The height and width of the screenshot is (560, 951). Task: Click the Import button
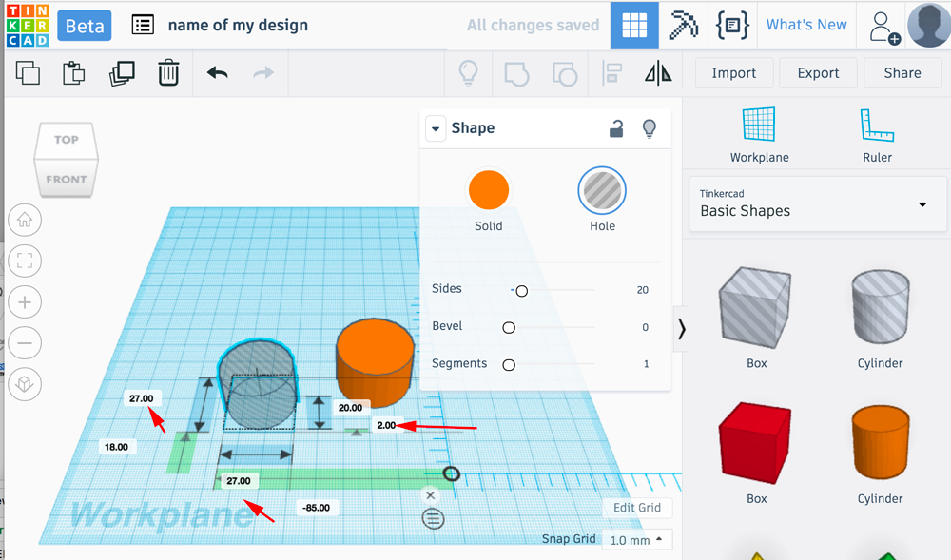pyautogui.click(x=734, y=72)
